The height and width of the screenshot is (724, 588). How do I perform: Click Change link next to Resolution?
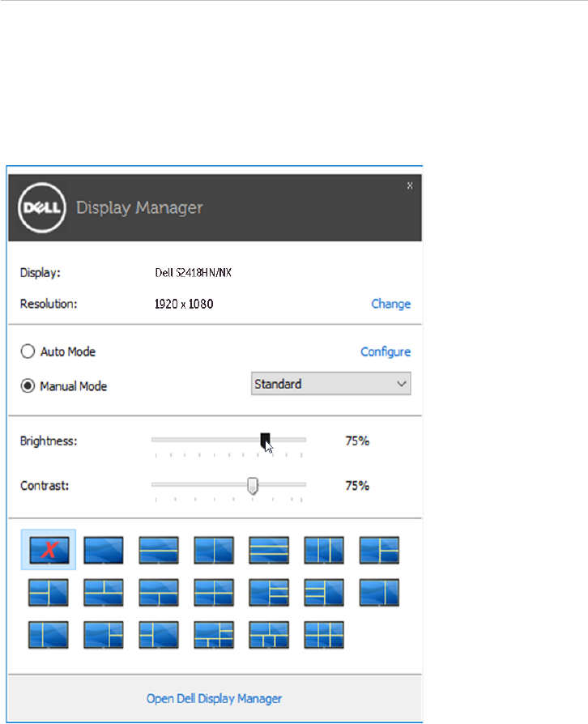click(390, 304)
